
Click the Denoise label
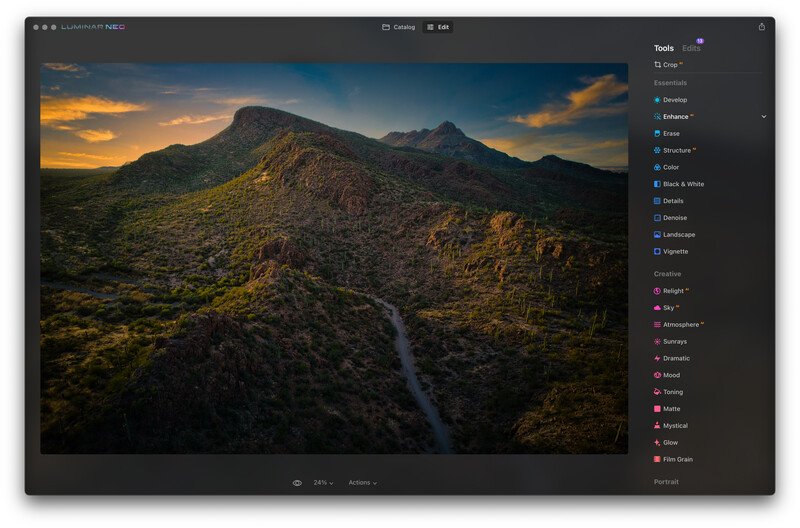click(675, 218)
